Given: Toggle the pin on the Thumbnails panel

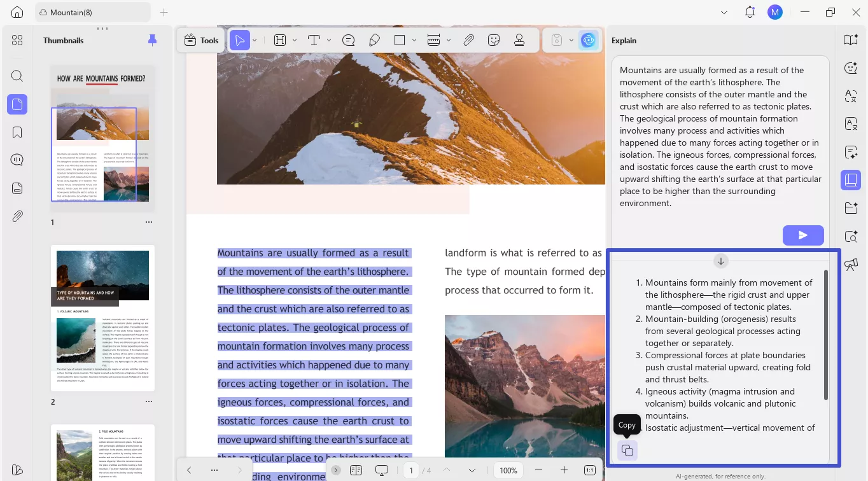Looking at the screenshot, I should click(x=152, y=40).
